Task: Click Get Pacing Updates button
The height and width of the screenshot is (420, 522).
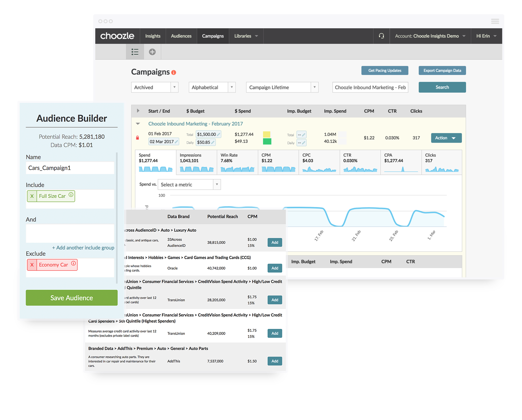Action: pos(385,70)
